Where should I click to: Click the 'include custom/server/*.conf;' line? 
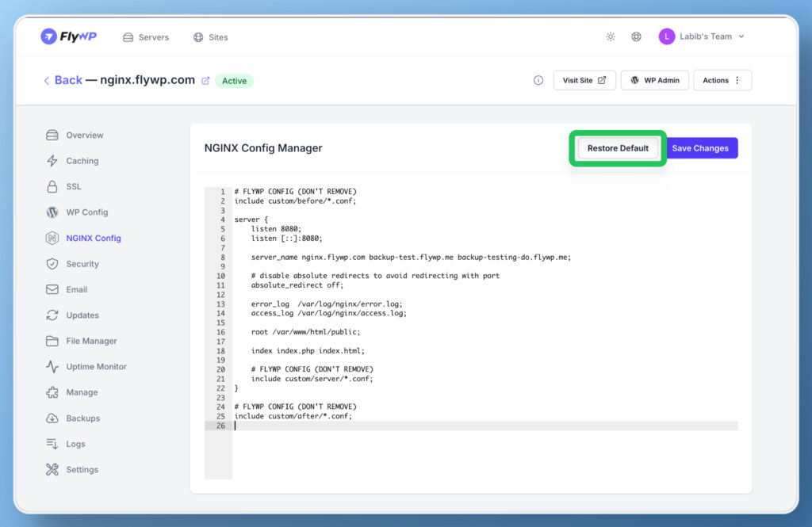(x=312, y=379)
